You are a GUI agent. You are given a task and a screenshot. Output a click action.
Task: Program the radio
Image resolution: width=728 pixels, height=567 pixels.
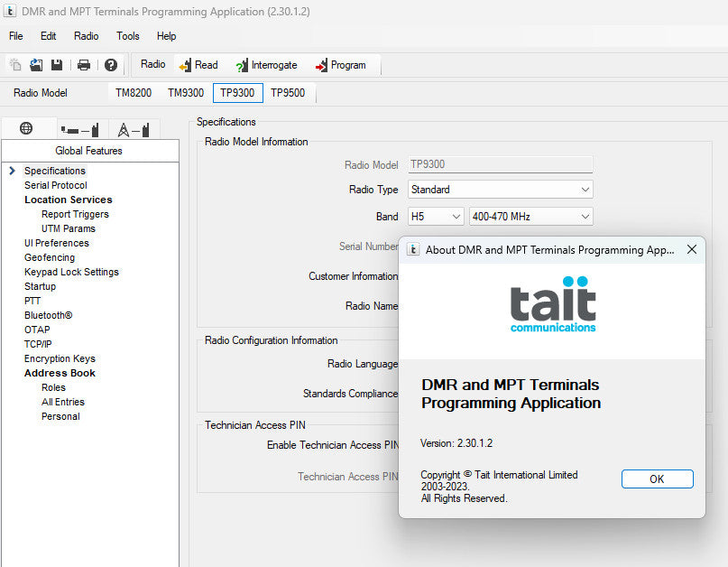tap(341, 65)
